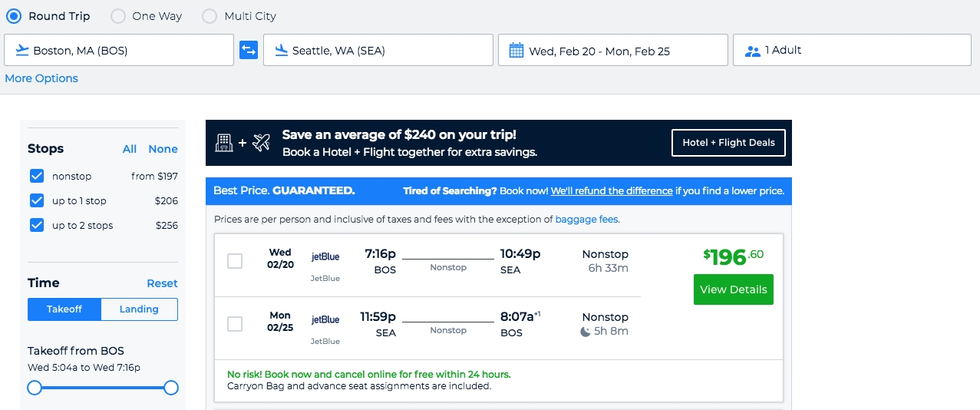
Task: Toggle the up to 1 stop checkbox
Action: [x=37, y=201]
